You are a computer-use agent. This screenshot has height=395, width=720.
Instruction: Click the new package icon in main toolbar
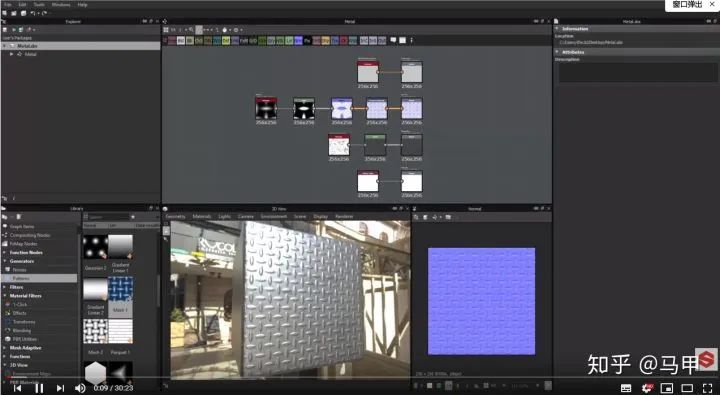(5, 13)
